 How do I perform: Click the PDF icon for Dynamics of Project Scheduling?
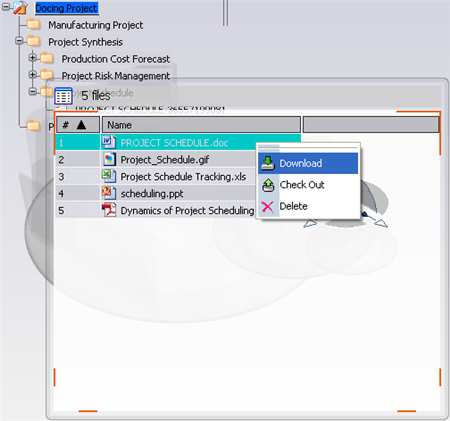[109, 210]
